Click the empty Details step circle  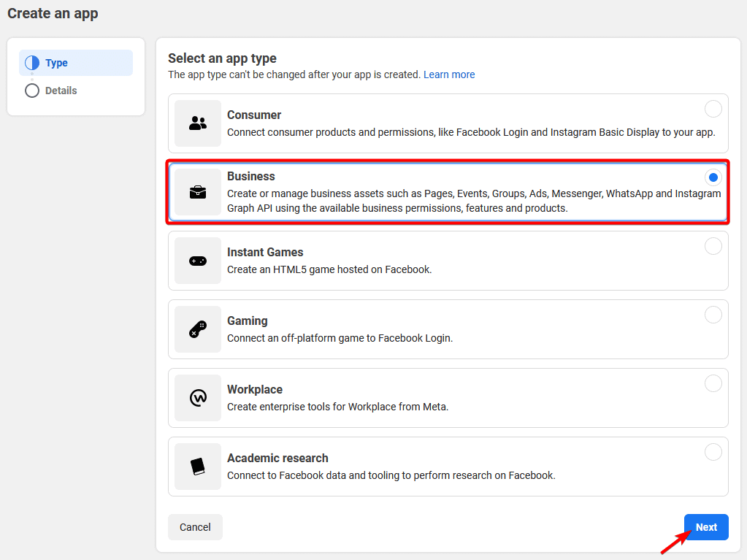coord(32,90)
